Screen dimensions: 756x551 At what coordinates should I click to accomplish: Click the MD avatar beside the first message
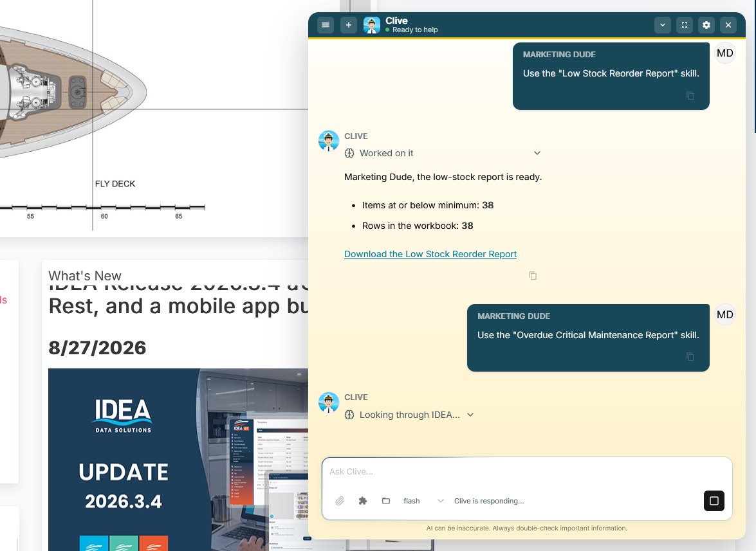[724, 53]
